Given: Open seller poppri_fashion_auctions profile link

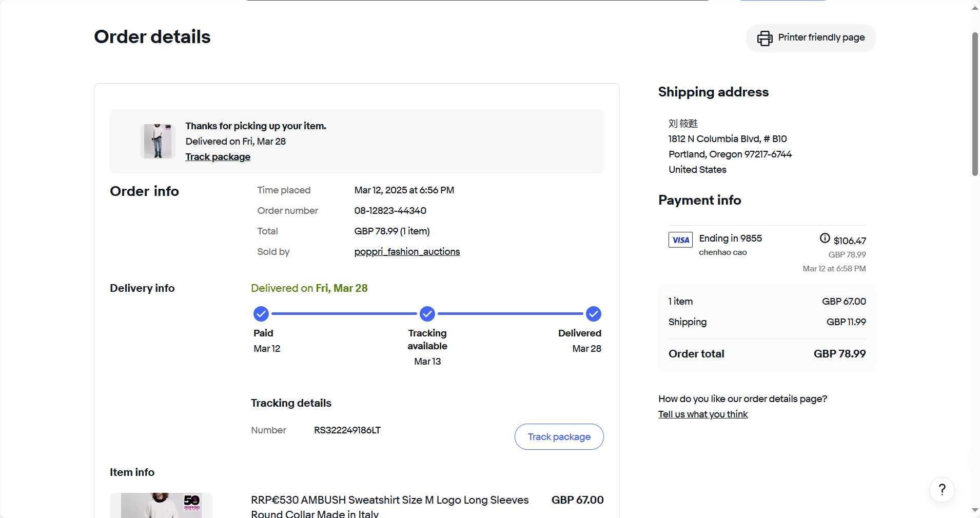Looking at the screenshot, I should tap(407, 252).
